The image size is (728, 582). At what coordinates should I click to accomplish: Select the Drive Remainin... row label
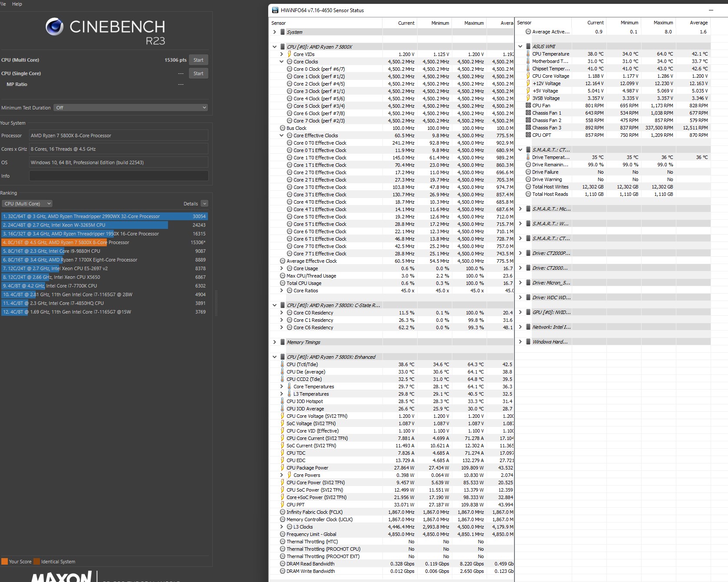click(550, 165)
